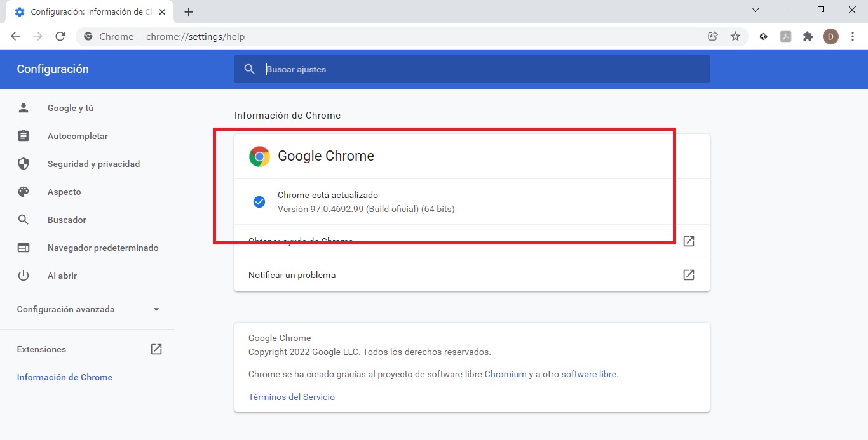This screenshot has height=440, width=868.
Task: Close the Configuración tab
Action: (x=162, y=12)
